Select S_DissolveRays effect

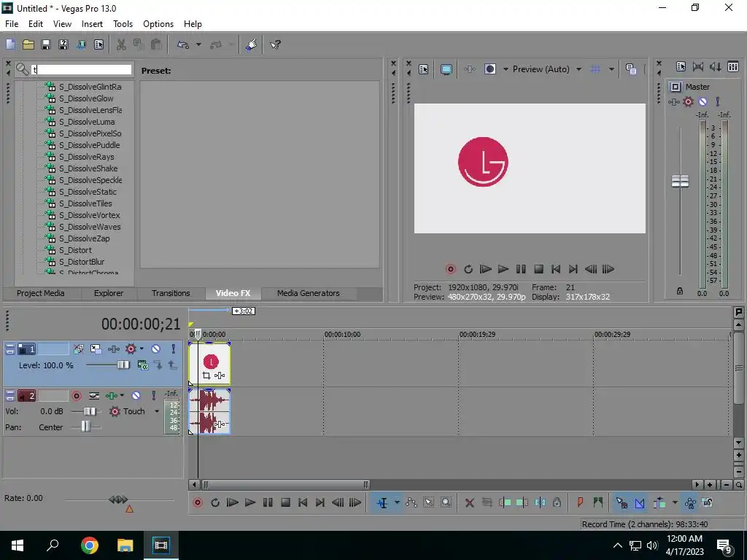point(86,157)
